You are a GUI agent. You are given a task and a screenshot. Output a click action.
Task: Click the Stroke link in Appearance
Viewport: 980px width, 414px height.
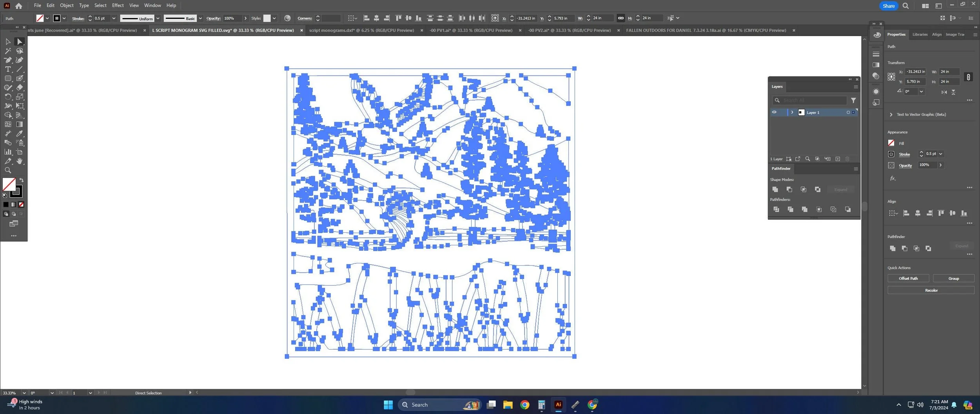904,155
